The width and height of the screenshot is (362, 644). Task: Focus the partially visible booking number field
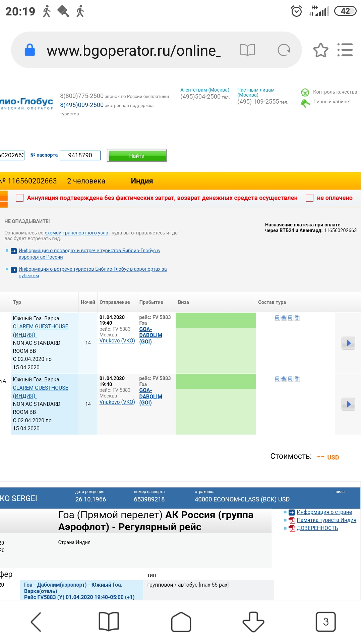[x=12, y=155]
